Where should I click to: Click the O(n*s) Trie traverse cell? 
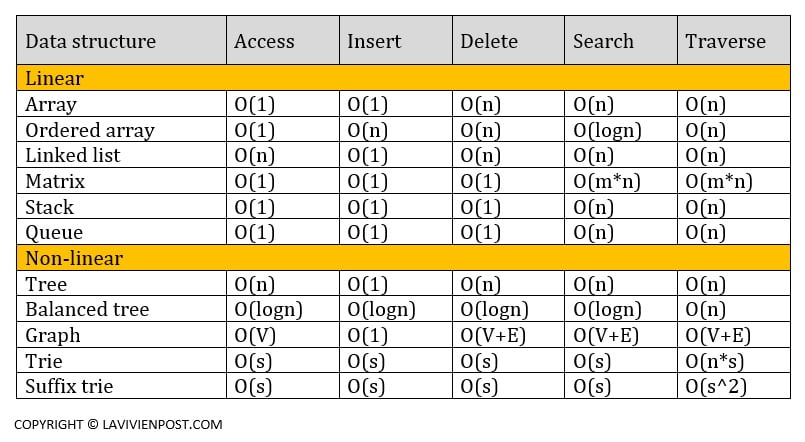pyautogui.click(x=717, y=361)
